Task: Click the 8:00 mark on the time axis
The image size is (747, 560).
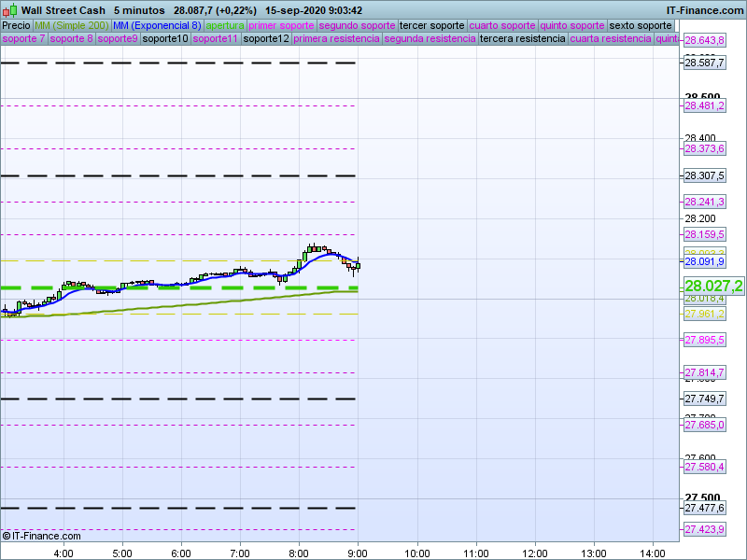Action: [x=299, y=553]
